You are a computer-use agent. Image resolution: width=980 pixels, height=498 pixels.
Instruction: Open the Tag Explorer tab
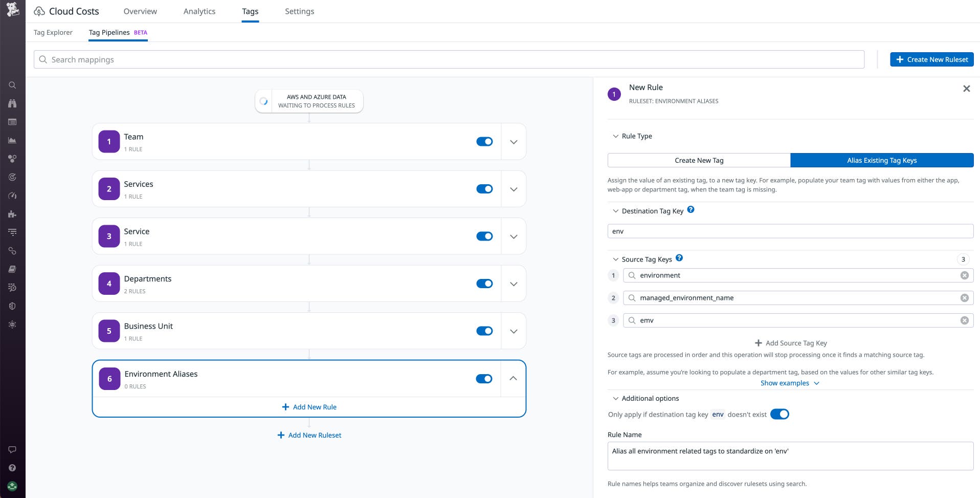(52, 32)
